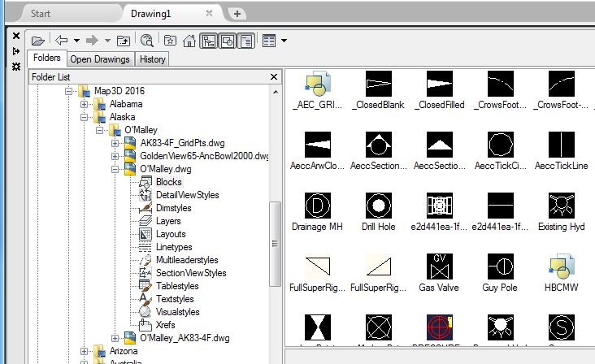Select Layouts in the tree
Screen dimensions: 595x364
click(171, 234)
